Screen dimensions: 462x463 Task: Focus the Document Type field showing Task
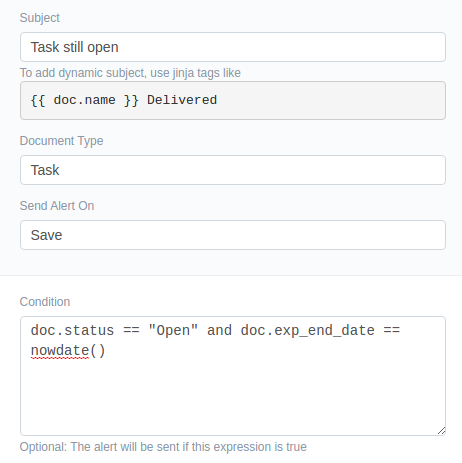(x=233, y=170)
